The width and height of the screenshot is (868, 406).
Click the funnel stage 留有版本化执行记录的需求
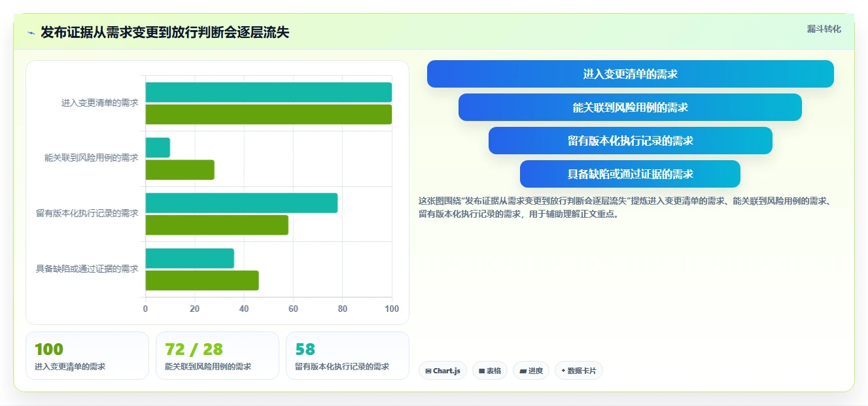click(631, 141)
